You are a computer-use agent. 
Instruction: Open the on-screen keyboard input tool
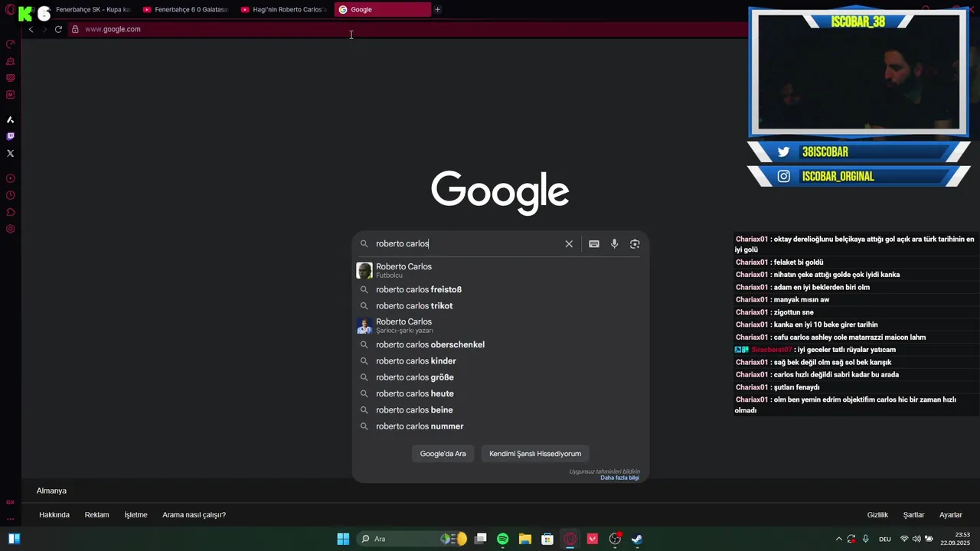[x=594, y=243]
